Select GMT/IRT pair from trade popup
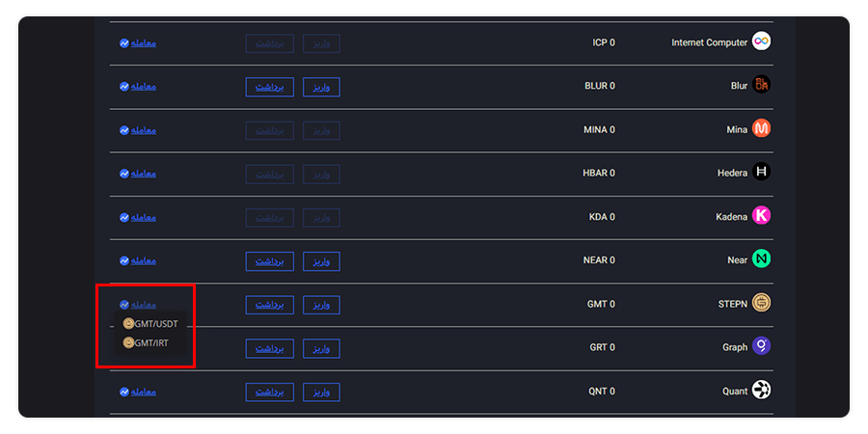868x434 pixels. (x=146, y=343)
